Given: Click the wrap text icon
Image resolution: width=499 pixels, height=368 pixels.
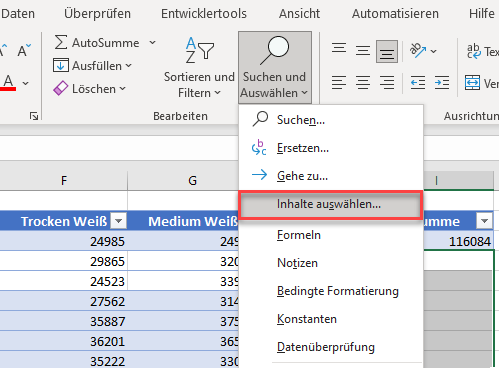Looking at the screenshot, I should [473, 51].
